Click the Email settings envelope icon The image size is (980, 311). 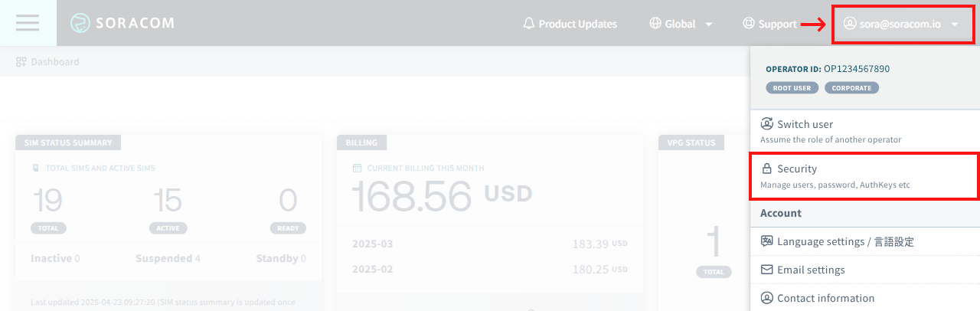point(766,270)
